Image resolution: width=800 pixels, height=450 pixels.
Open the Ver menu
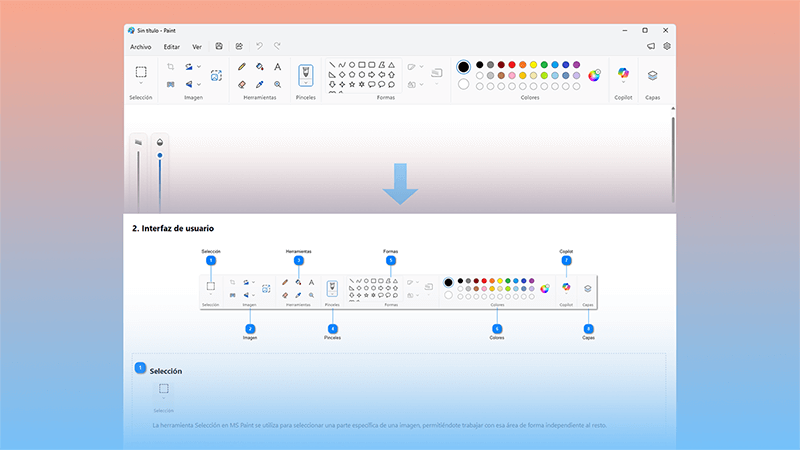(197, 46)
